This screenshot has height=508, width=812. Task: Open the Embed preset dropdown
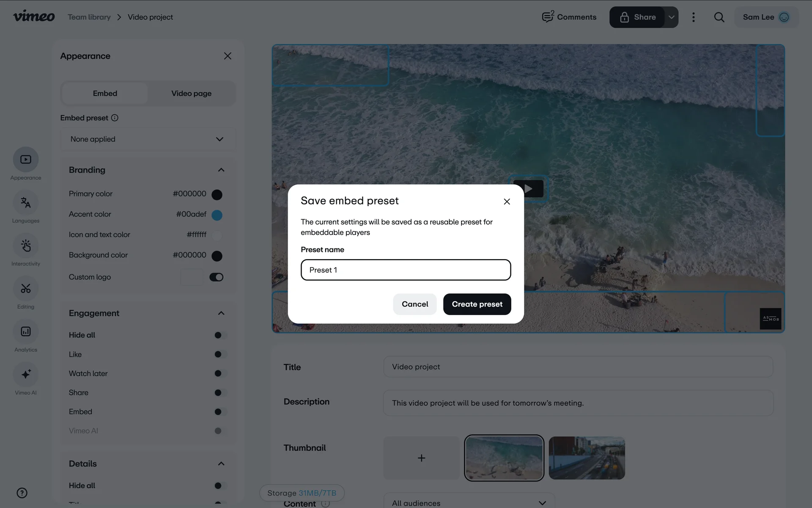[148, 139]
